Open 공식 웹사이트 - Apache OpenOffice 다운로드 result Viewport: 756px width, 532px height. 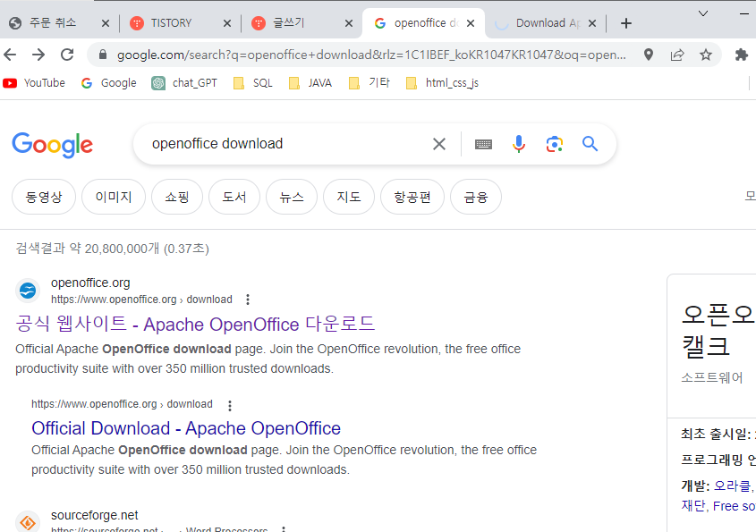195,324
